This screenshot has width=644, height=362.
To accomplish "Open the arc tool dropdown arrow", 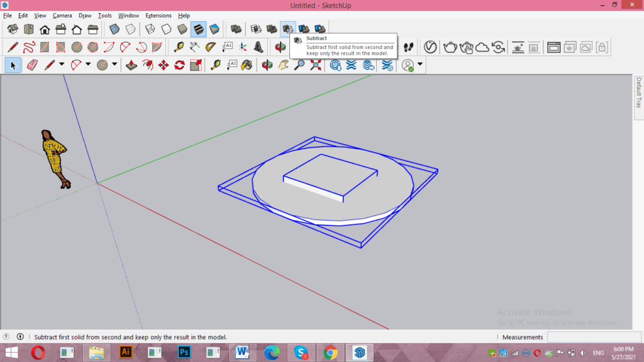I will pos(87,65).
